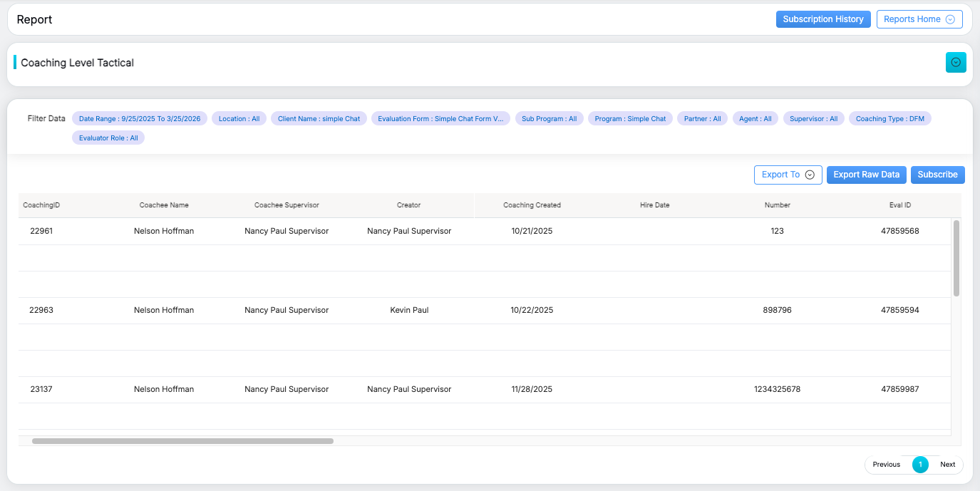Sort by the CoachingID column header
The width and height of the screenshot is (980, 491).
tap(41, 205)
